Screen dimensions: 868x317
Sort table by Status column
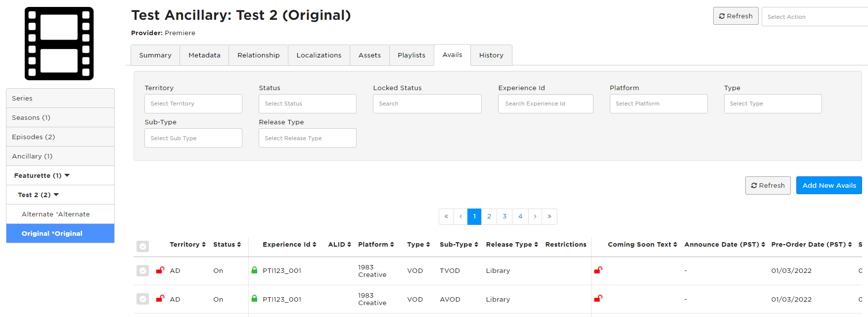coord(227,245)
